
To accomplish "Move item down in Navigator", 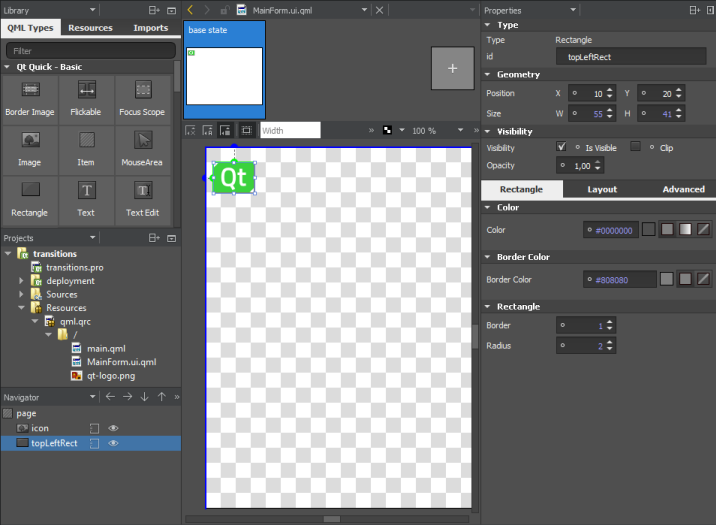I will pyautogui.click(x=144, y=397).
